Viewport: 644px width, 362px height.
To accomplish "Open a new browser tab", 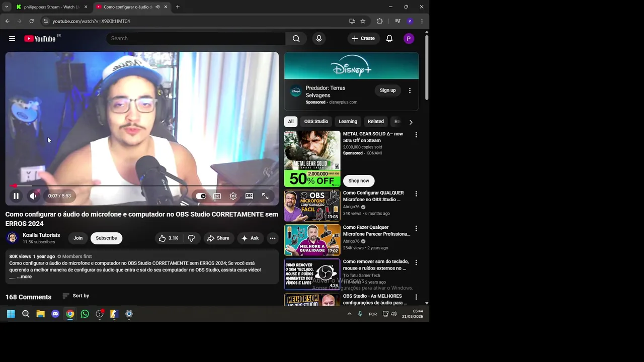I will click(x=178, y=7).
